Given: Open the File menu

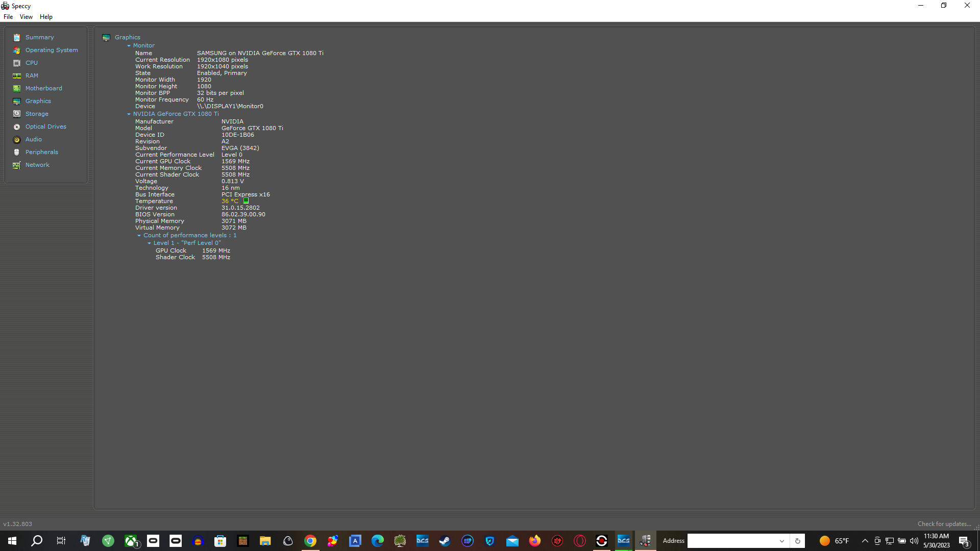Looking at the screenshot, I should point(8,17).
